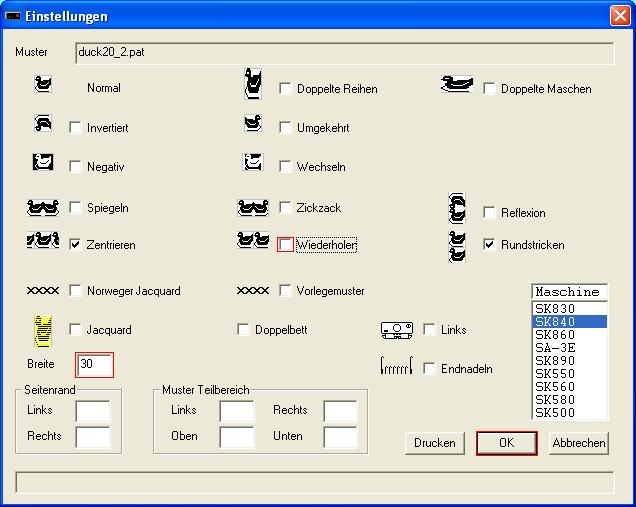Click the yellow Jacquard punch card icon
This screenshot has height=507, width=636.
(43, 331)
